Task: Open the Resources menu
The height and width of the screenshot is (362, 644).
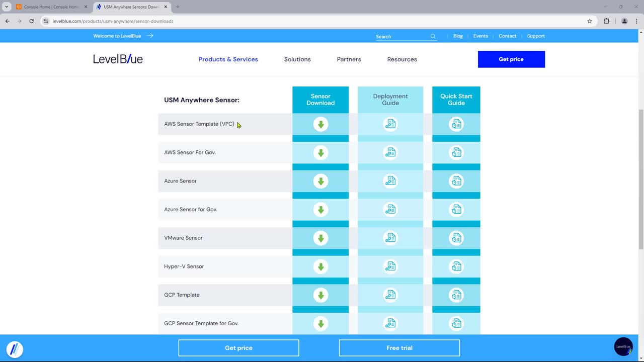Action: pyautogui.click(x=402, y=59)
